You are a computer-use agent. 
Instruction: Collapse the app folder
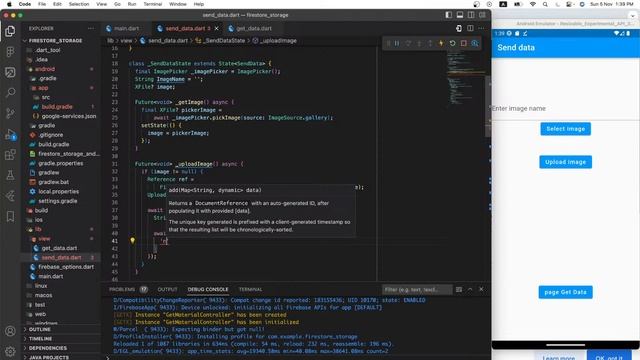pos(43,88)
